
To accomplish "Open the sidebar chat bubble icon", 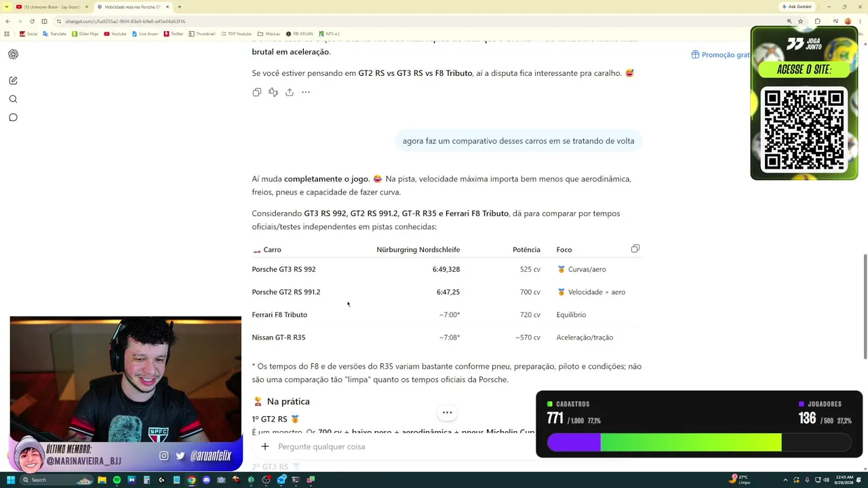I will (13, 117).
